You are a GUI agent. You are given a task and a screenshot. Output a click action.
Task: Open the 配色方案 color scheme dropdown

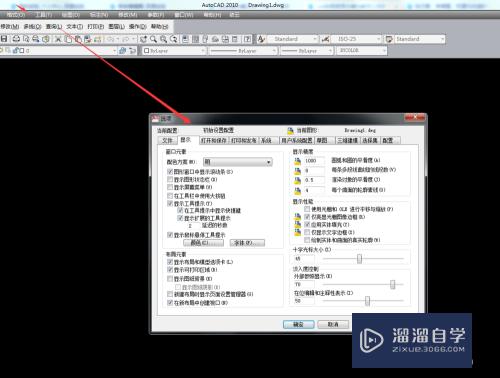pyautogui.click(x=238, y=162)
